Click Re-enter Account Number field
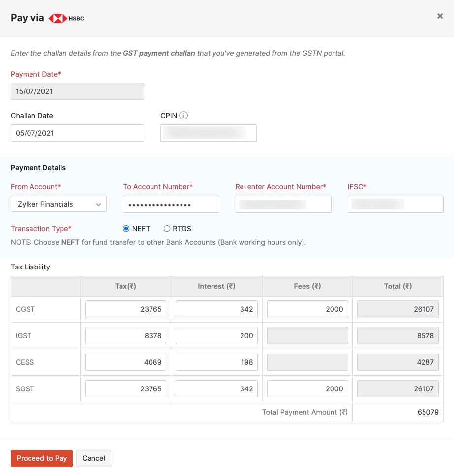The image size is (454, 476). pyautogui.click(x=283, y=204)
